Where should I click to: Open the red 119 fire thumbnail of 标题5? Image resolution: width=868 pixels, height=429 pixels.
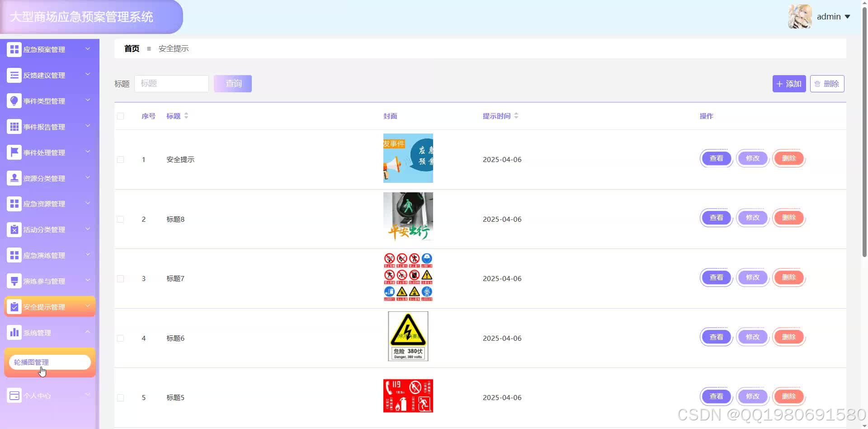(408, 396)
